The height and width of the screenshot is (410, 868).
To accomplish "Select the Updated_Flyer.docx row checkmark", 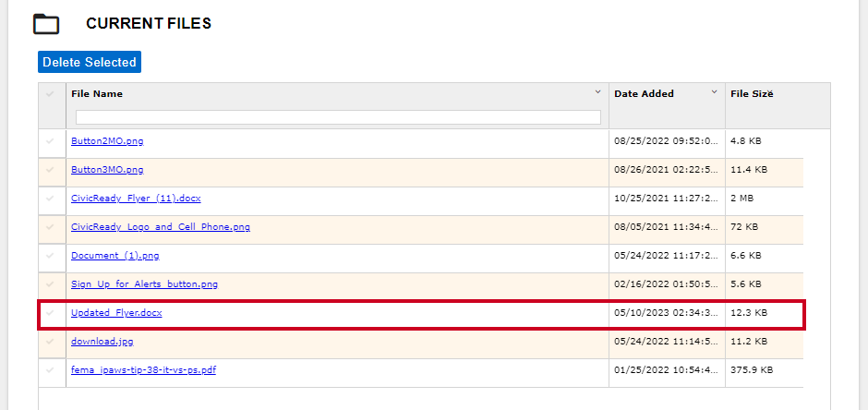I will 50,313.
